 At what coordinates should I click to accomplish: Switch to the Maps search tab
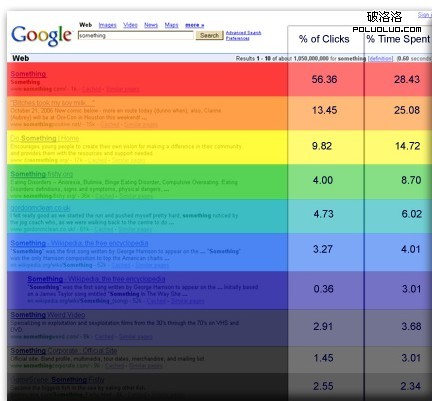click(x=171, y=25)
